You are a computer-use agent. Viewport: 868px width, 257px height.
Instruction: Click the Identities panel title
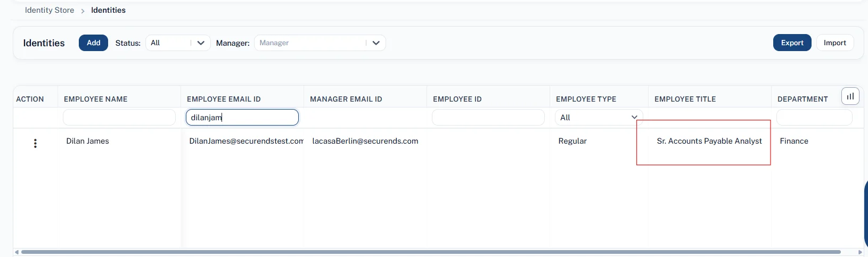[44, 43]
